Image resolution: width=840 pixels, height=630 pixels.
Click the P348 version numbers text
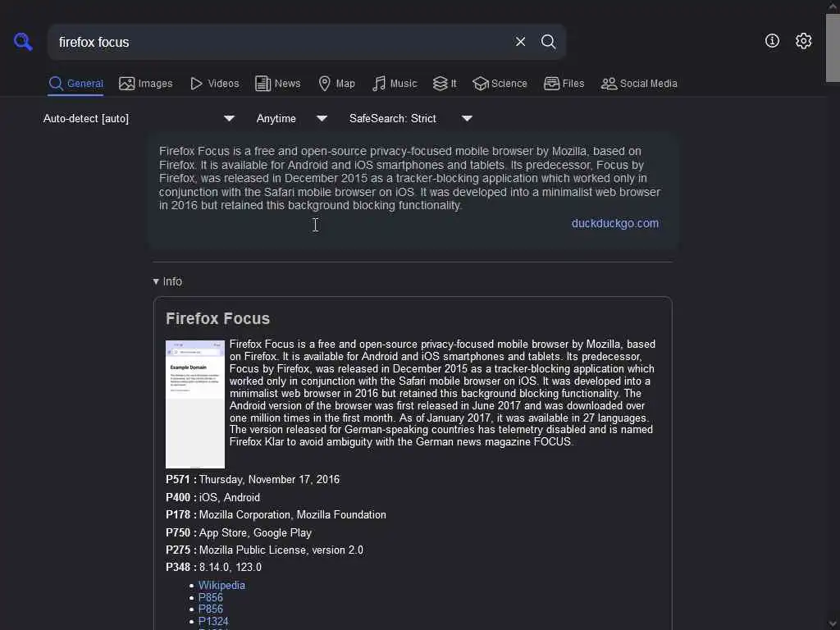(x=231, y=568)
